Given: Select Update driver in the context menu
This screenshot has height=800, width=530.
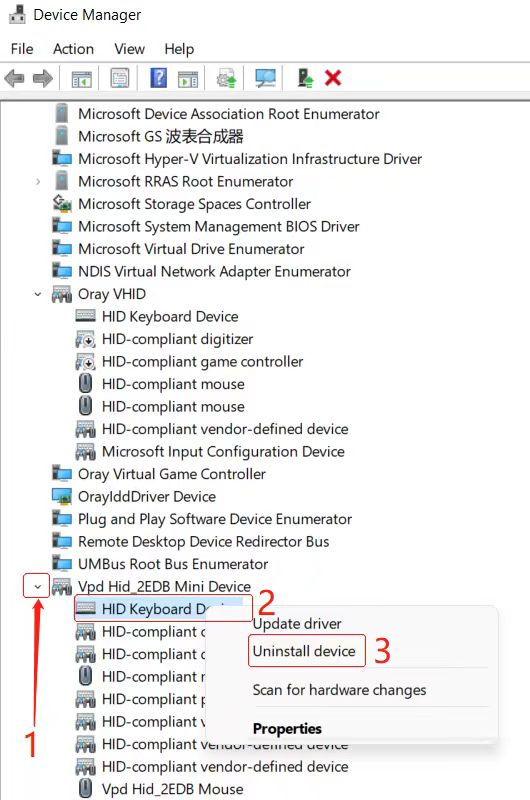Looking at the screenshot, I should point(297,623).
